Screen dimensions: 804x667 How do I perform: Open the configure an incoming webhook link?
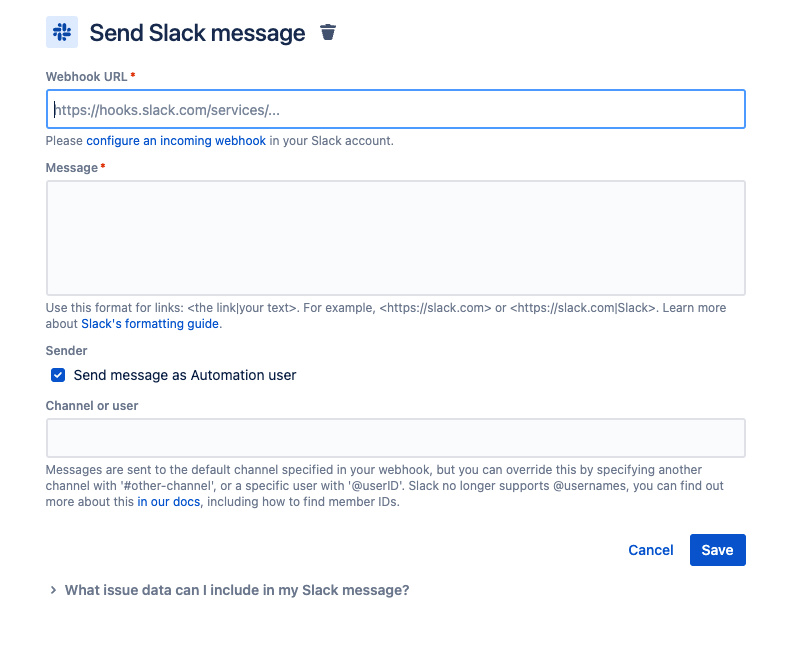pyautogui.click(x=176, y=141)
